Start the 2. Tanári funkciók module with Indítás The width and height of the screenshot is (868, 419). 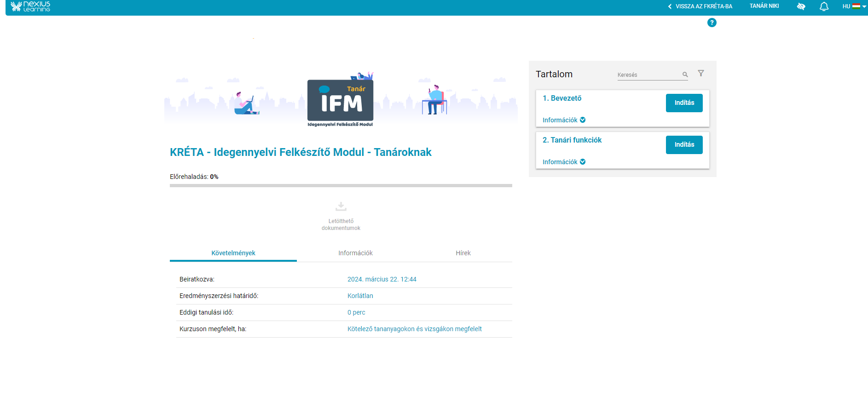click(x=684, y=145)
